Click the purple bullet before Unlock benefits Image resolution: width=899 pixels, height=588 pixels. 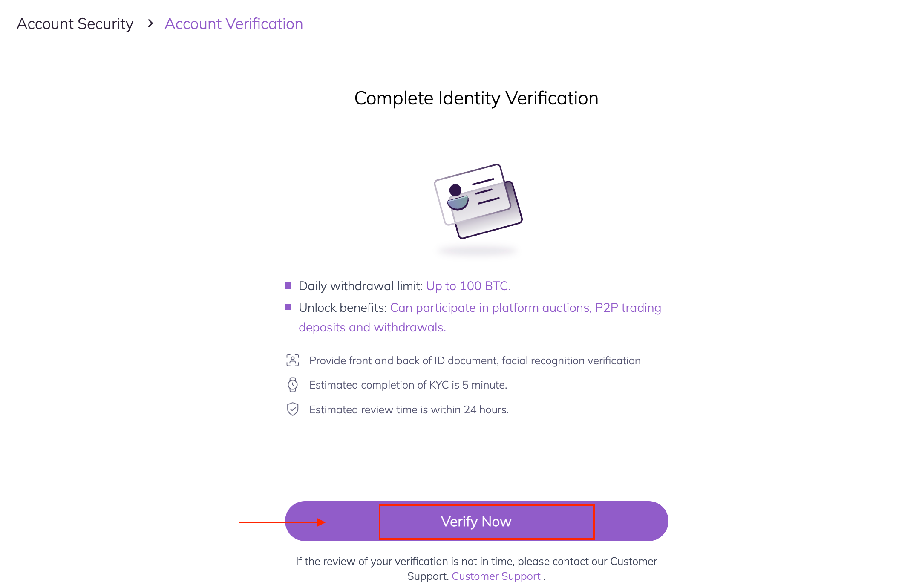pos(288,308)
